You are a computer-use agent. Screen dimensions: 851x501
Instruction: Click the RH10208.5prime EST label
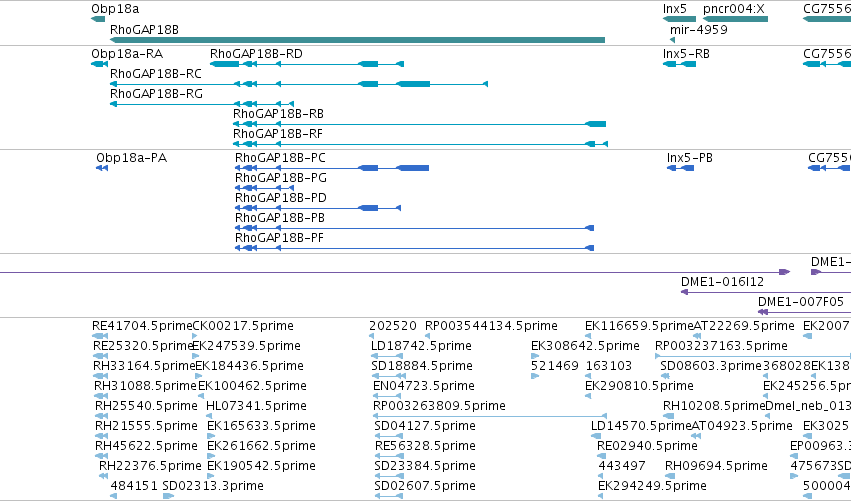[x=714, y=407]
